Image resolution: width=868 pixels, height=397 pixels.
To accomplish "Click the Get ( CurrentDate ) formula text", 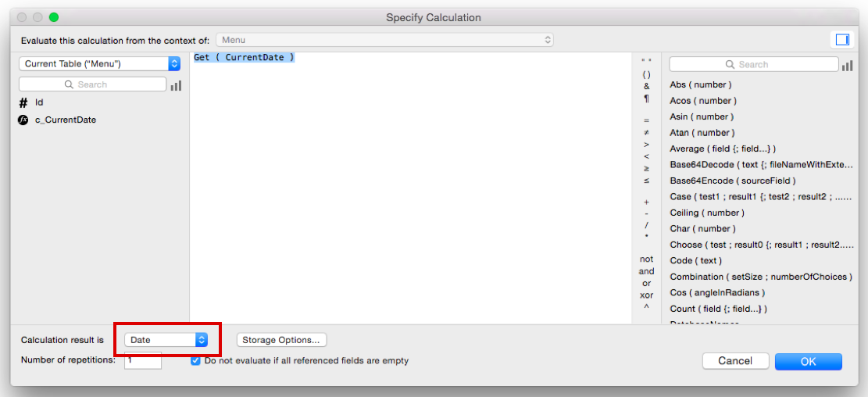I will (244, 57).
